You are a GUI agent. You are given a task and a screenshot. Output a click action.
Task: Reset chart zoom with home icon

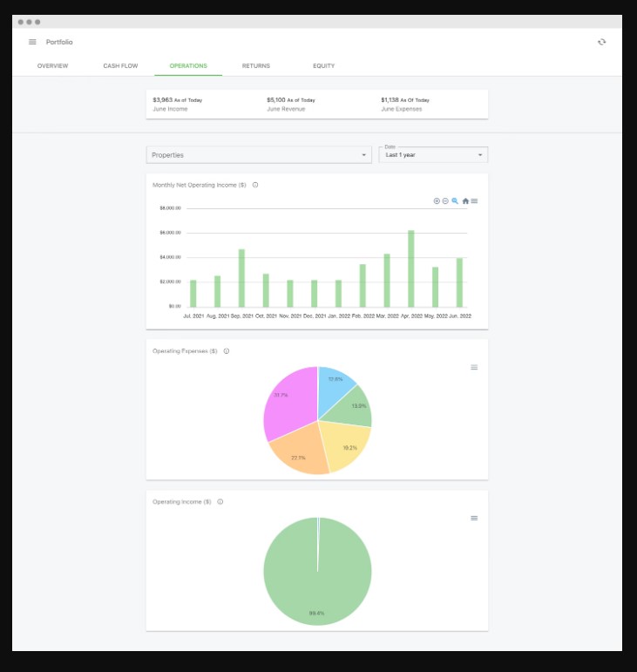click(465, 201)
